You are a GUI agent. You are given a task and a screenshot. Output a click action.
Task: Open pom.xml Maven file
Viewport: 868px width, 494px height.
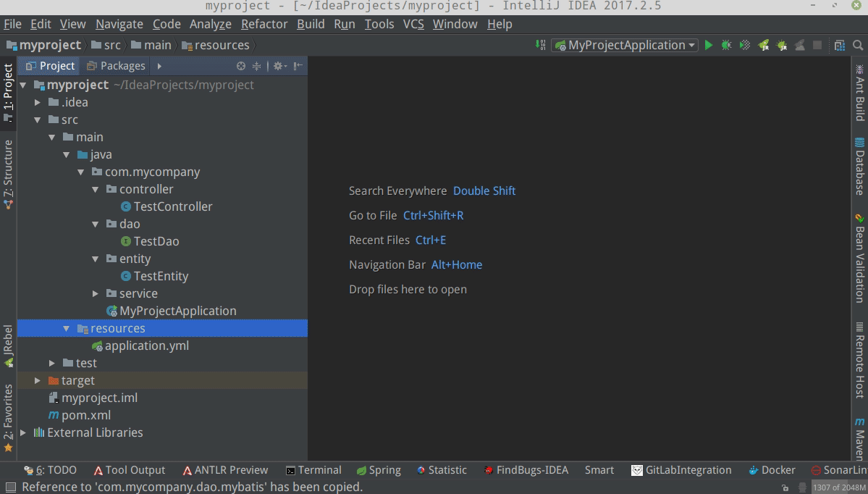tap(80, 415)
